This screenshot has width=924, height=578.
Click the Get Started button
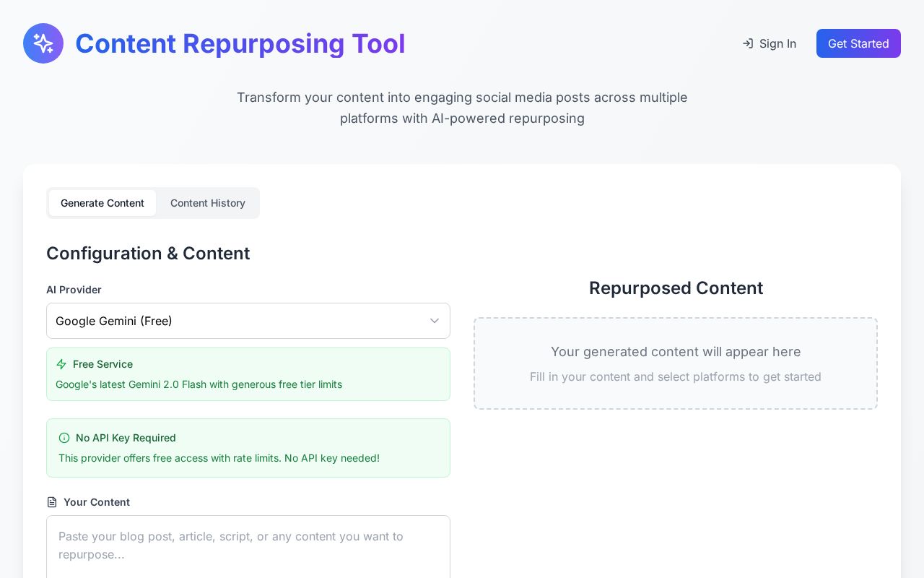coord(858,43)
